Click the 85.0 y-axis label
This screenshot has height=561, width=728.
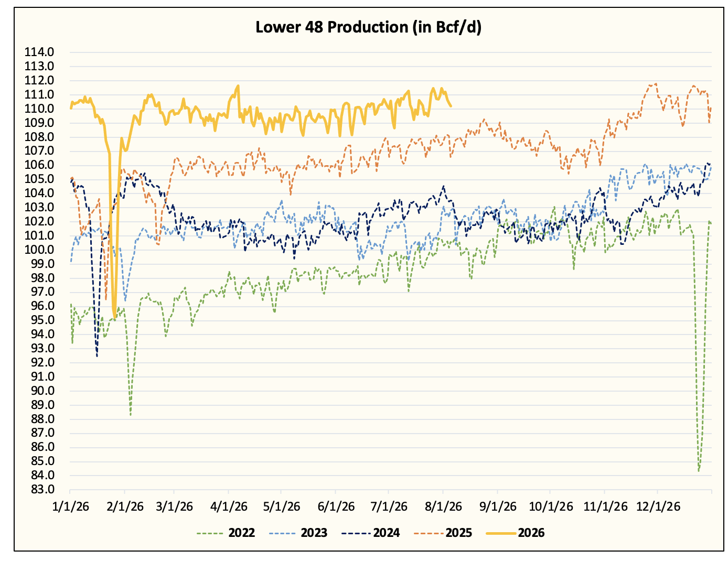(x=42, y=461)
